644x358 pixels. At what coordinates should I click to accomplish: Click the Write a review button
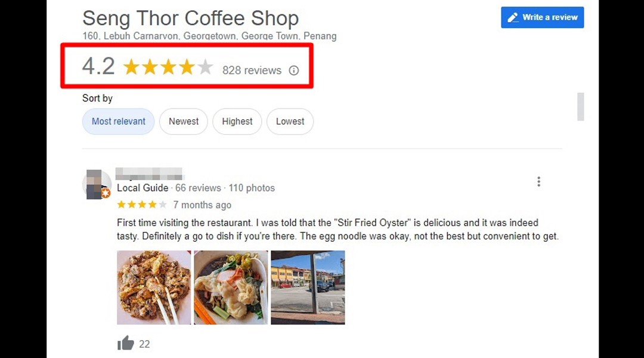tap(542, 17)
